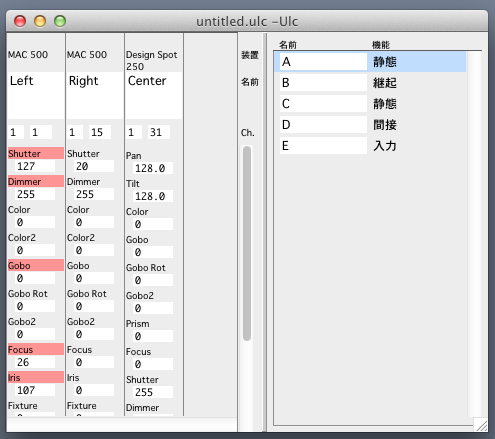Screen dimensions: 495x439
Task: Open function dropdown 入力 for row E
Action: click(385, 146)
